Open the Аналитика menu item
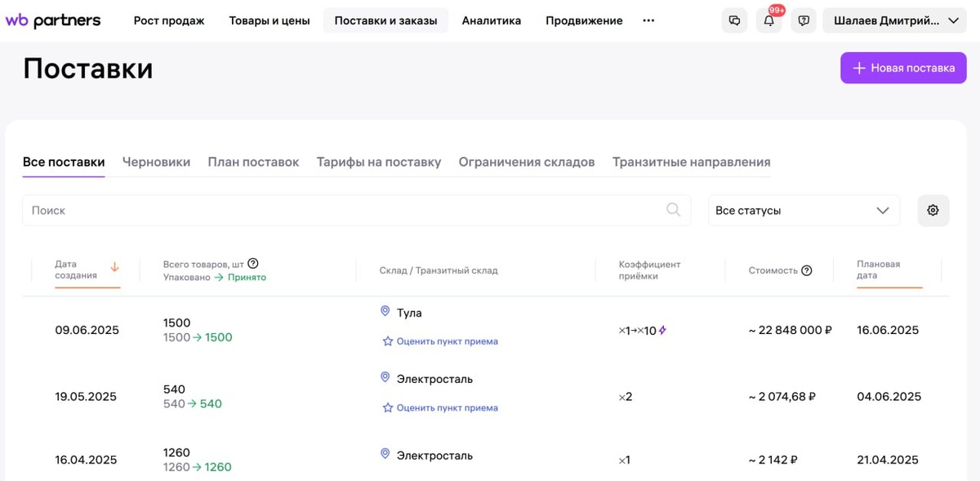 [x=491, y=21]
